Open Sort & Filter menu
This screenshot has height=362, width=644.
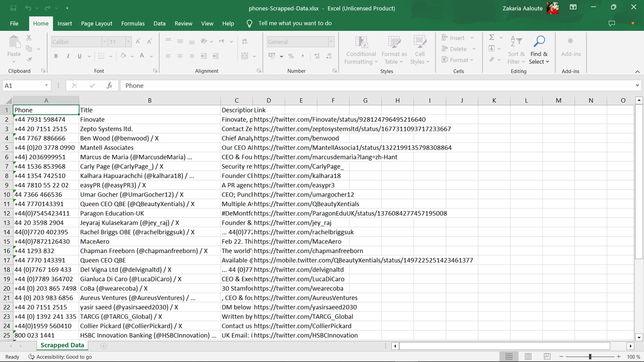pyautogui.click(x=516, y=50)
